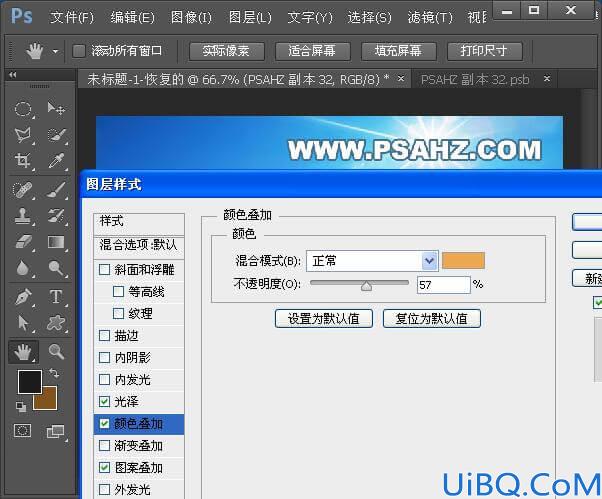
Task: Click the opacity value field showing 57
Action: 443,285
